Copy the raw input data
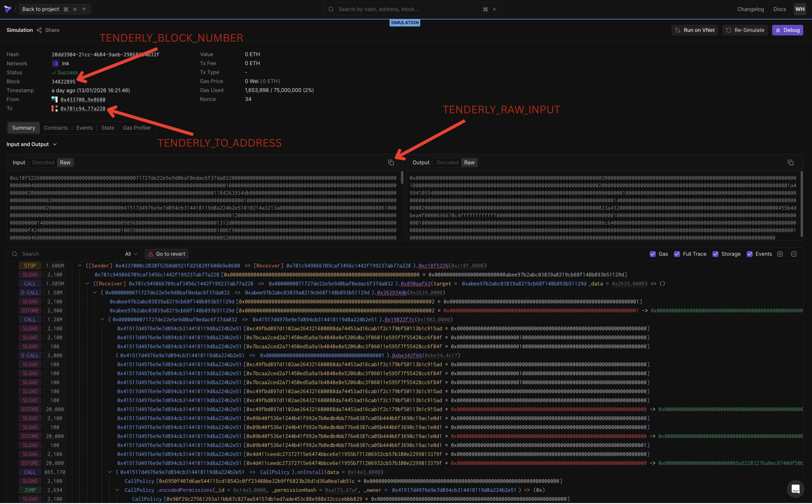The width and height of the screenshot is (812, 504). coord(391,163)
